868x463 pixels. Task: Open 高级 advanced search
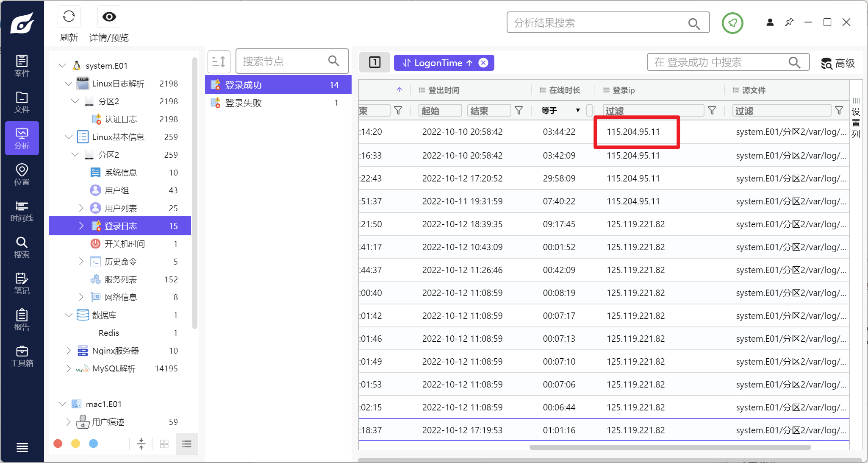(x=838, y=63)
